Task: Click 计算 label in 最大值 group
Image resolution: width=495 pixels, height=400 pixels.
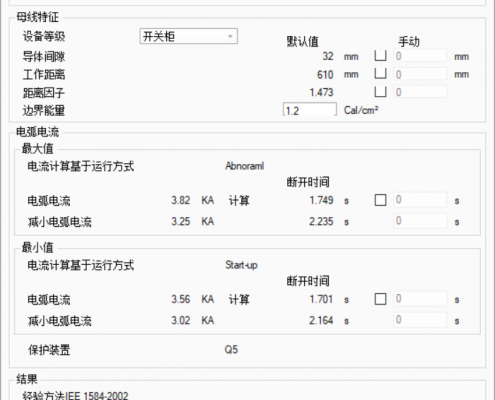Action: [239, 201]
